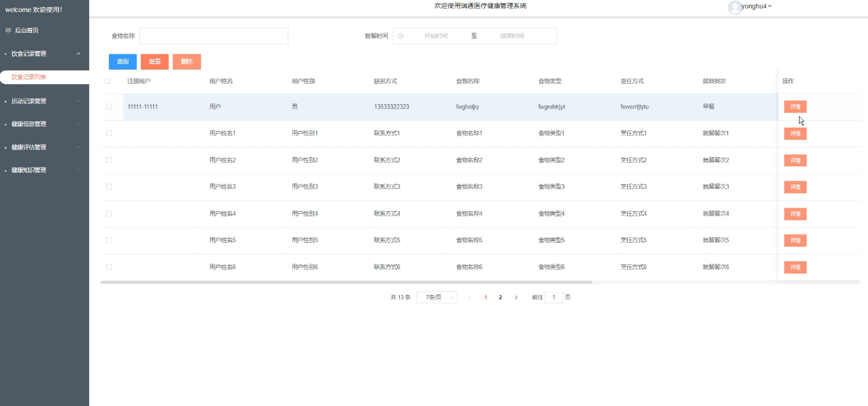868x406 pixels.
Task: Click the 用户性别2 cell
Action: coord(305,160)
